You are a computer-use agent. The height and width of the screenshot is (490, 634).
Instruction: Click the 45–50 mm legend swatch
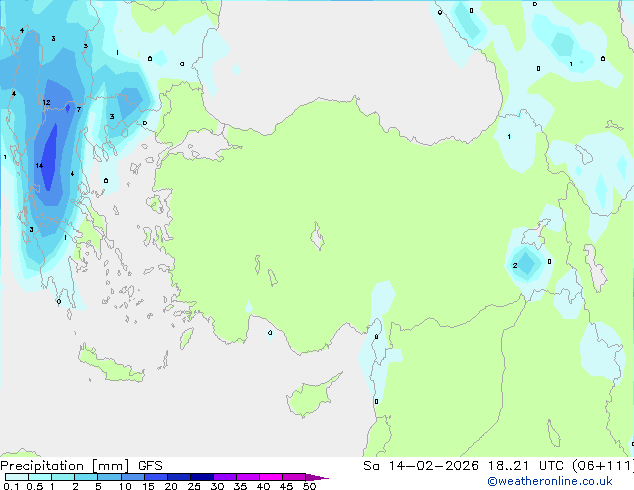click(x=294, y=477)
